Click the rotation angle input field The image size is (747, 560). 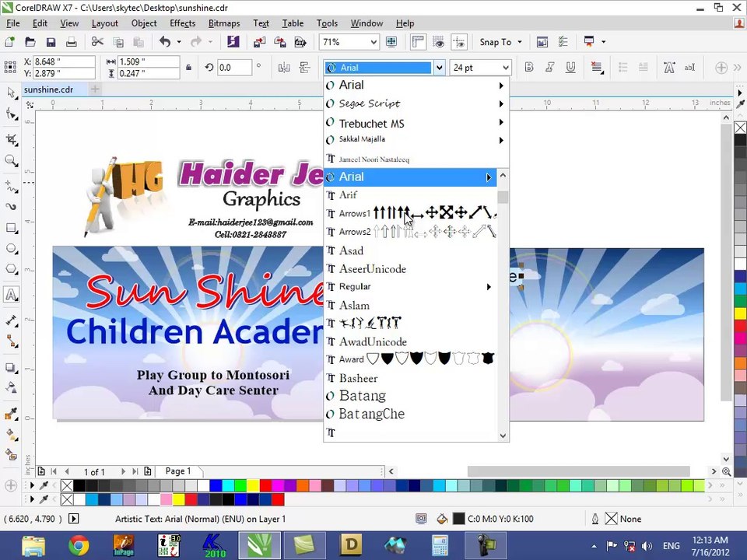coord(234,67)
